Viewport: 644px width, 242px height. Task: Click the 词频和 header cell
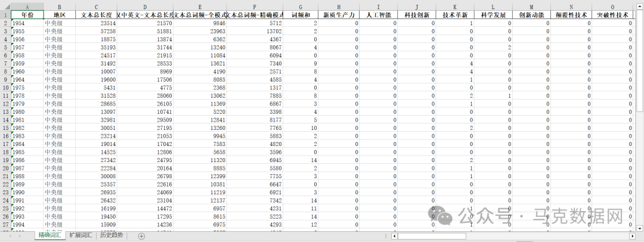(301, 15)
